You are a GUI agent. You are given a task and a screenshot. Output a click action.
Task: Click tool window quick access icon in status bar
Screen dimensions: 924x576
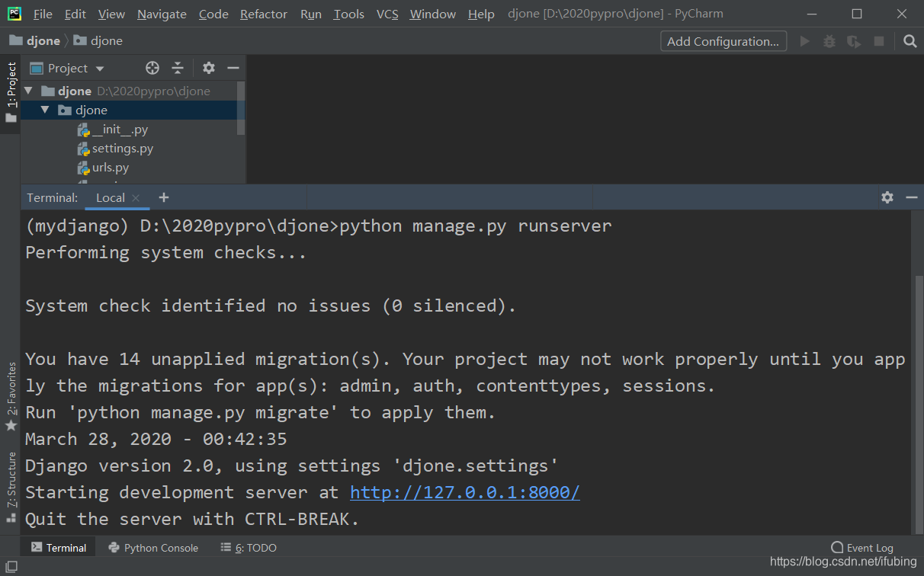[10, 566]
